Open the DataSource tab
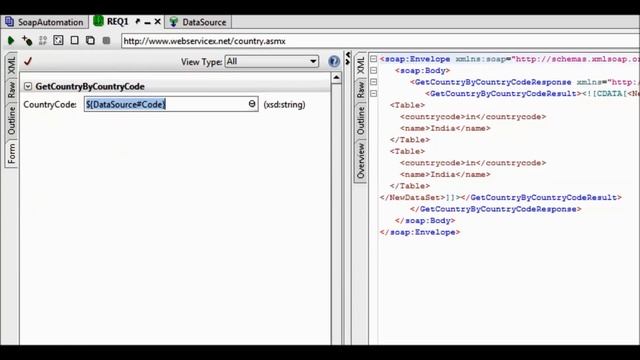The width and height of the screenshot is (640, 360). click(x=198, y=22)
